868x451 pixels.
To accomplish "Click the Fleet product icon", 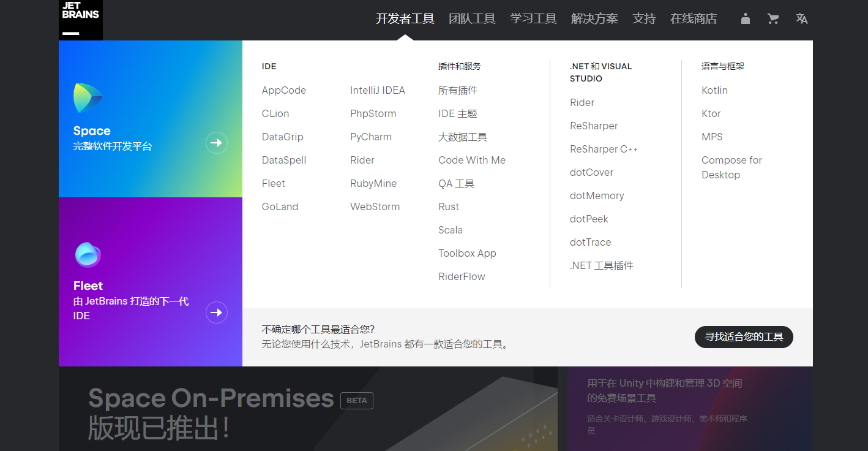I will [88, 255].
